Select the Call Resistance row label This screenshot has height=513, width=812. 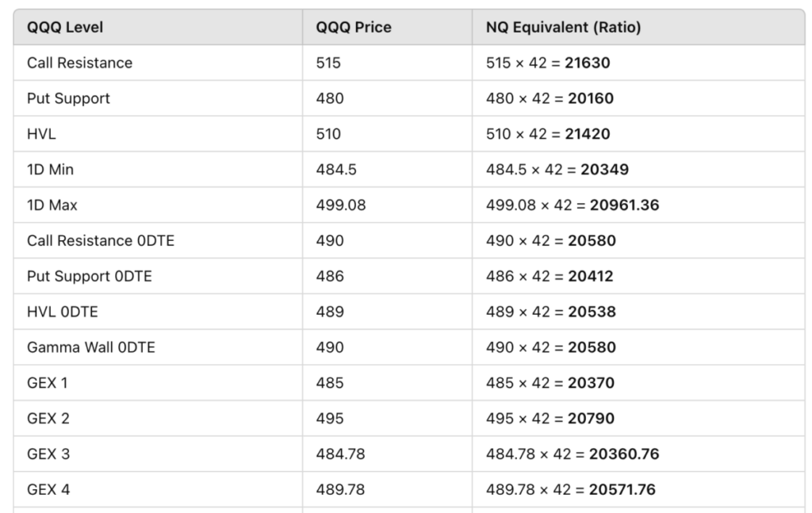click(79, 63)
